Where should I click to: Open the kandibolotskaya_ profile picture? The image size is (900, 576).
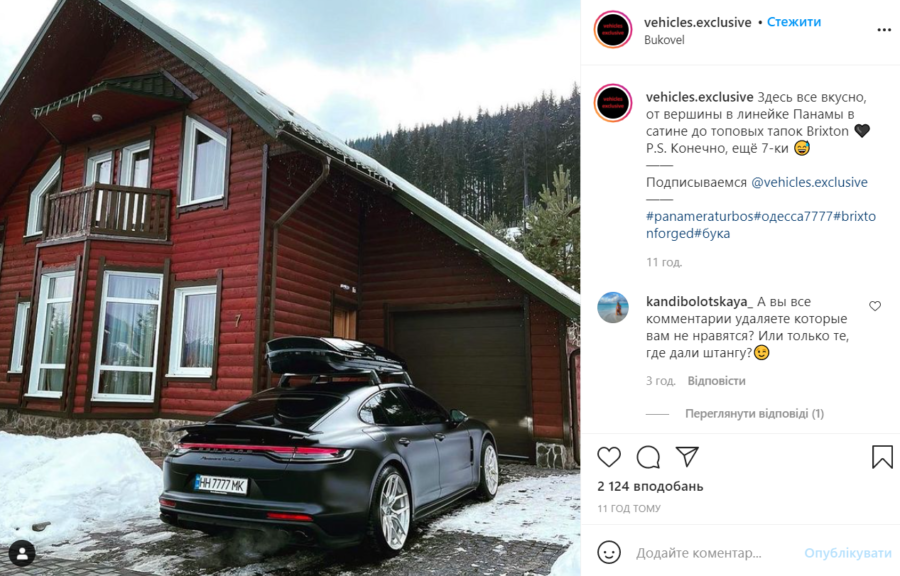click(613, 308)
